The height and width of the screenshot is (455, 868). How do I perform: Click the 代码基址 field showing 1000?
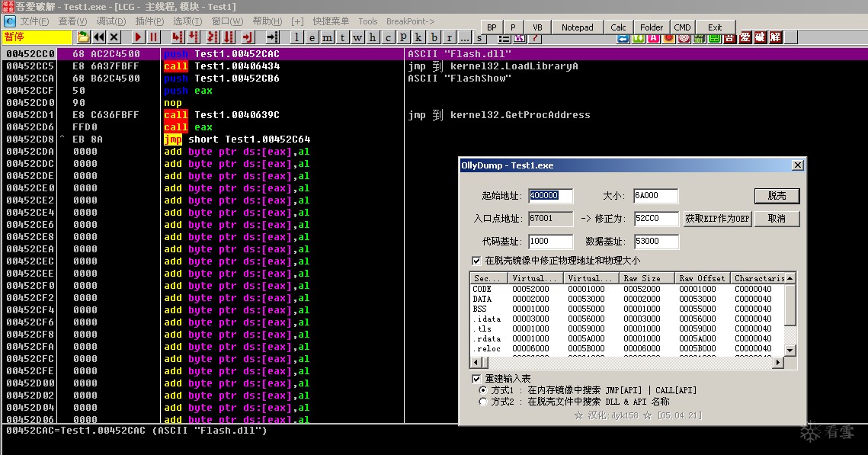[x=550, y=242]
